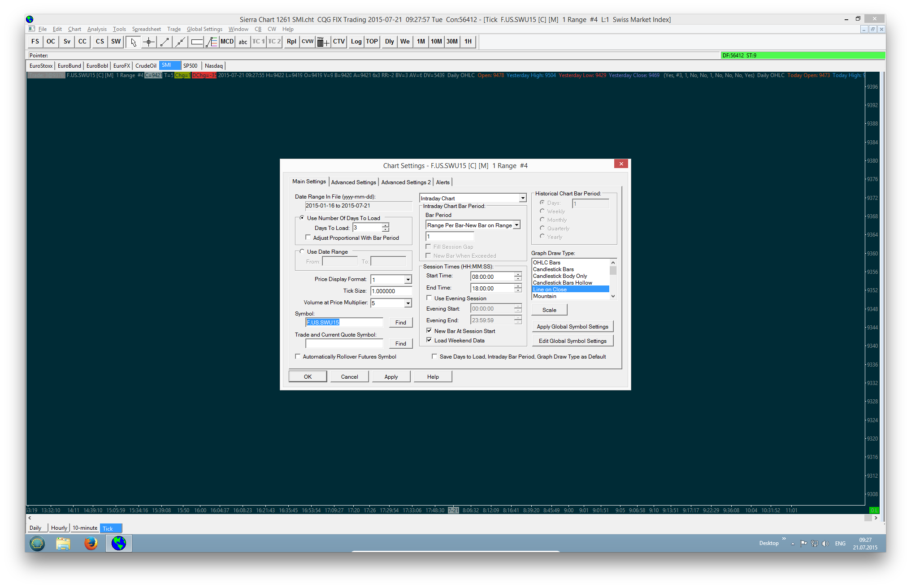The image size is (911, 588).
Task: Select the crosshair chart tool
Action: tap(149, 42)
